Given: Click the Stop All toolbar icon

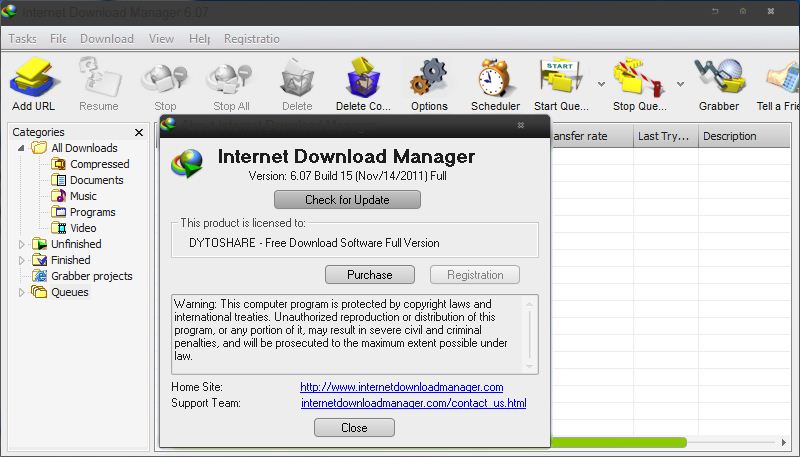Looking at the screenshot, I should 230,79.
